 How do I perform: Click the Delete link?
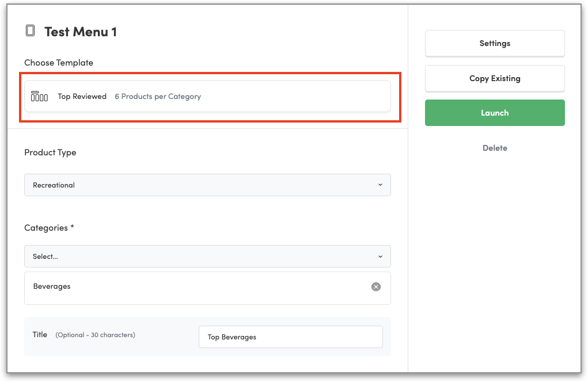(495, 148)
